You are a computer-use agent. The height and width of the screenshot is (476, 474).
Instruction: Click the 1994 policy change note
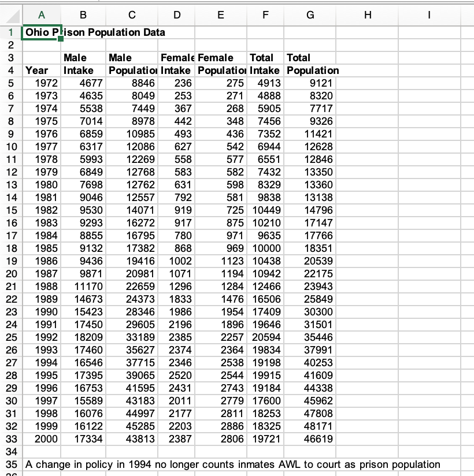click(x=233, y=465)
